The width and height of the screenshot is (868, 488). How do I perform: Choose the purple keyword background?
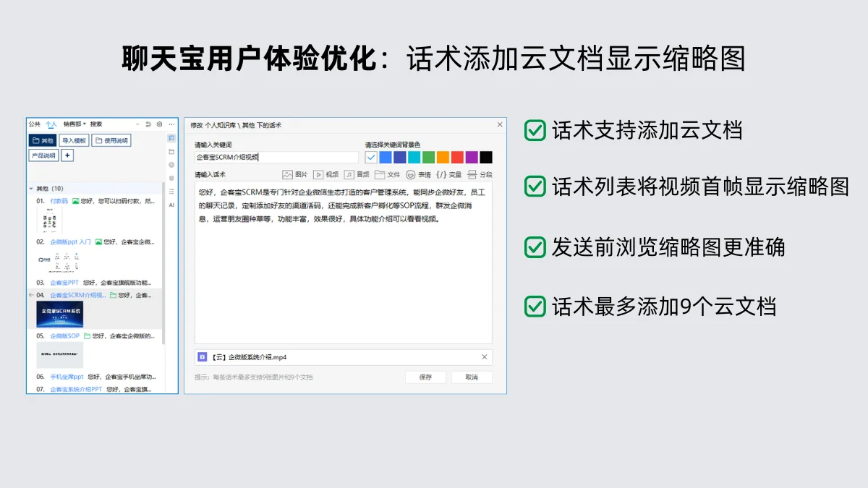pos(472,157)
